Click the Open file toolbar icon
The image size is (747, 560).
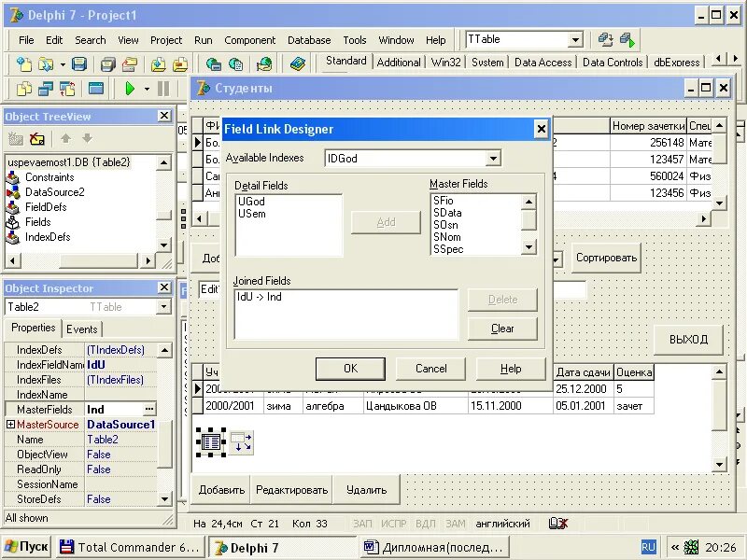point(46,63)
